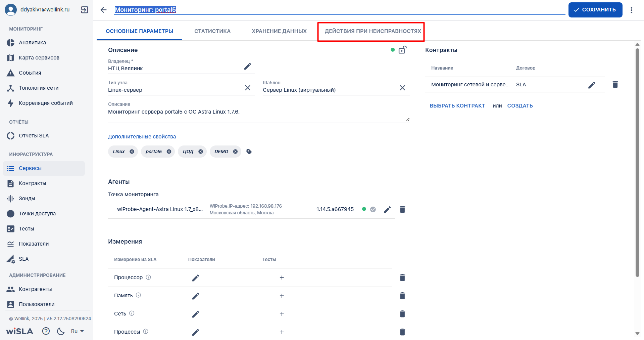Add a test to Процессор row
This screenshot has height=340, width=644.
282,278
